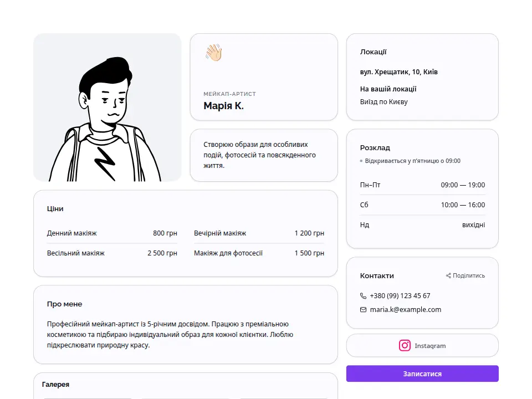The image size is (532, 399).
Task: Click the schedule status dot indicator
Action: pos(361,161)
